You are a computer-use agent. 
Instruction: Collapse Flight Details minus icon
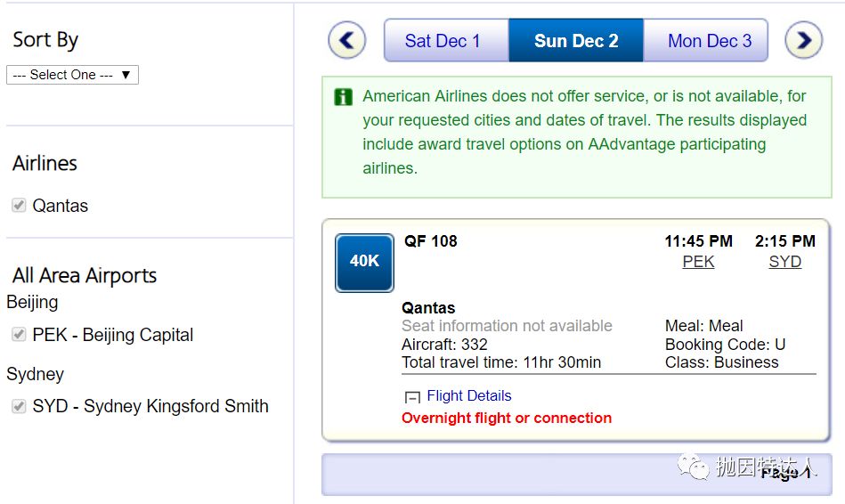point(412,397)
